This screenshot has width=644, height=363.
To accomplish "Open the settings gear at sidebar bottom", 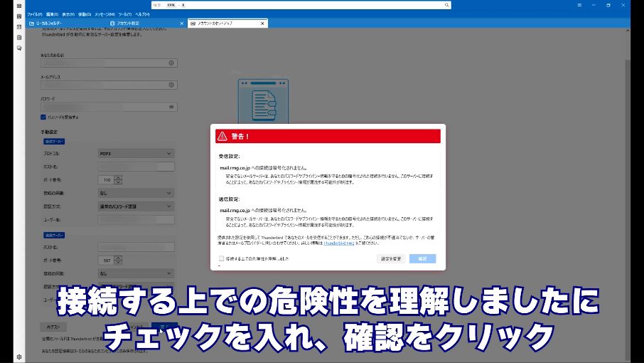I will coord(20,356).
